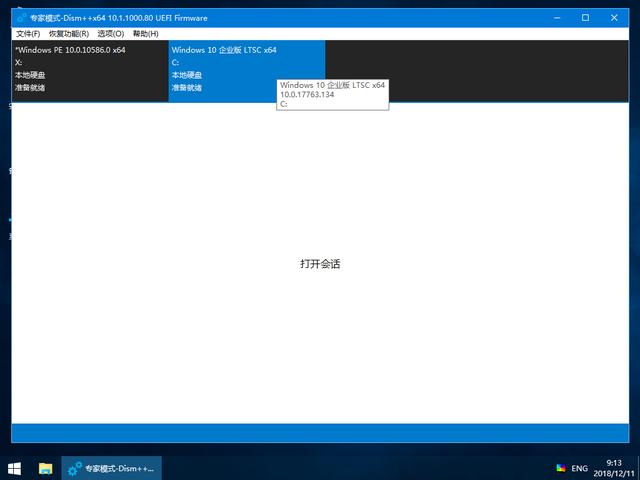The width and height of the screenshot is (640, 480).
Task: Open the 恢复功能(R) menu
Action: tap(69, 33)
